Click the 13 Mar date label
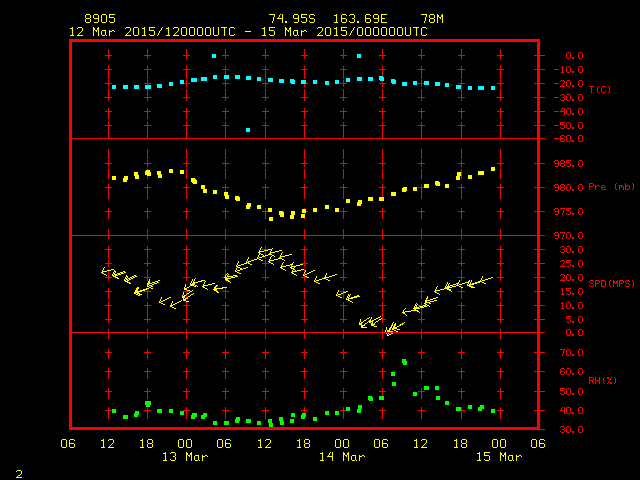 [185, 457]
